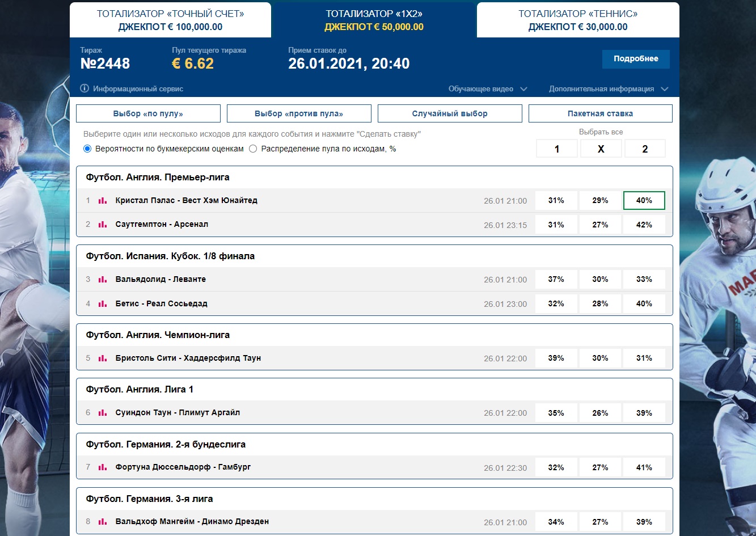756x536 pixels.
Task: Switch to Тотализатор «Теннис» tab
Action: [577, 20]
